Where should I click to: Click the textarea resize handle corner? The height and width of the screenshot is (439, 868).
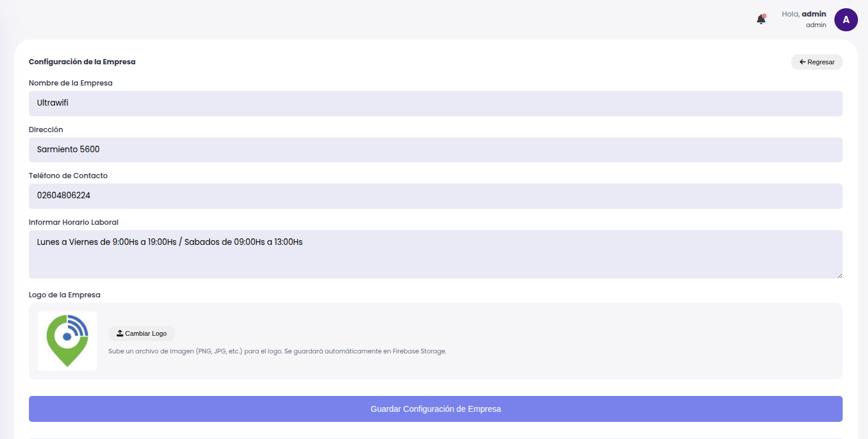coord(839,275)
